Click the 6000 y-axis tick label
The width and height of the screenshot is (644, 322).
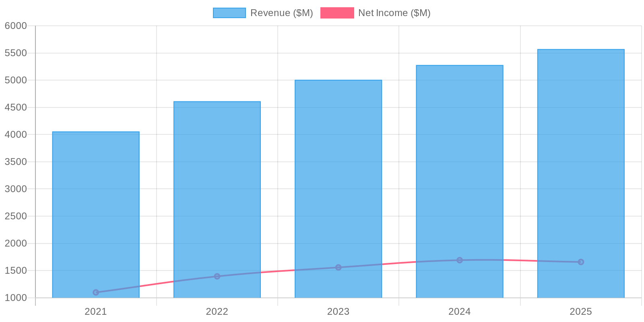pos(16,26)
